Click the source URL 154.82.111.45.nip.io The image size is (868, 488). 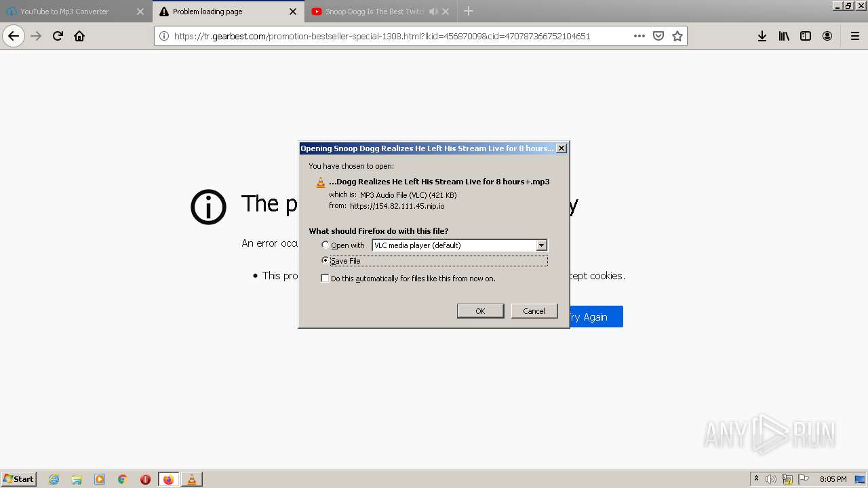click(397, 206)
